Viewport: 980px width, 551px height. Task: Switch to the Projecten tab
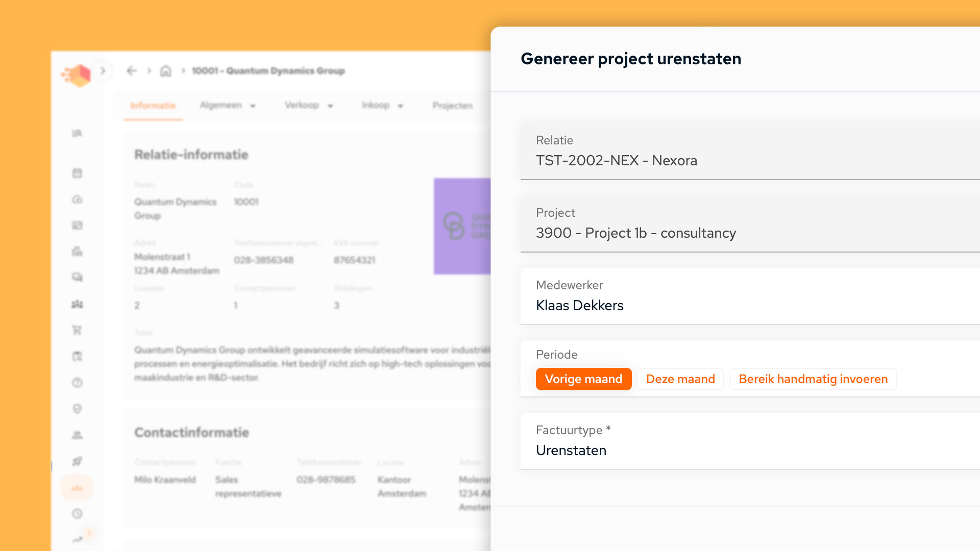click(x=452, y=106)
